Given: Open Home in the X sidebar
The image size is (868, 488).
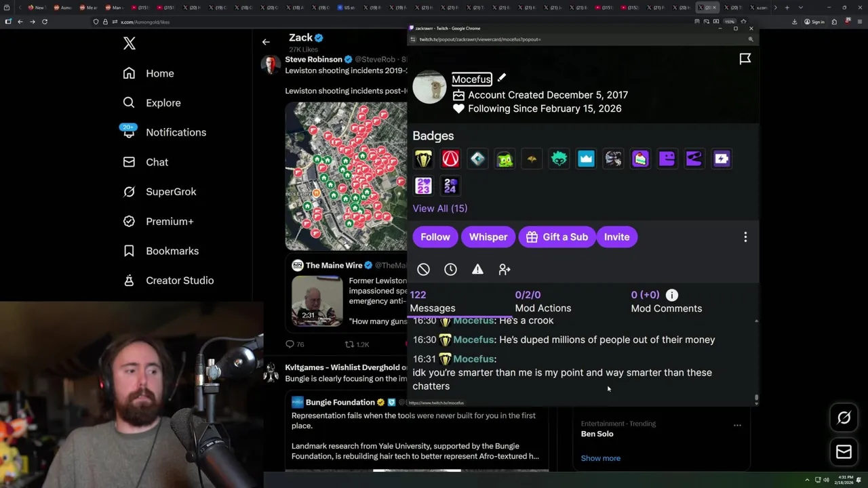Looking at the screenshot, I should pos(149,73).
